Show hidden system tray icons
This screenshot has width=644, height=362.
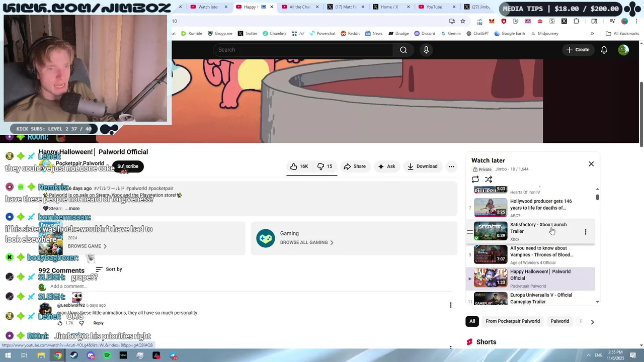point(588,355)
